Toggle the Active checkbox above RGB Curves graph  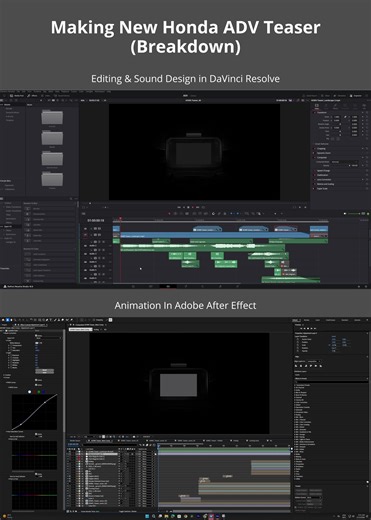(x=36, y=384)
